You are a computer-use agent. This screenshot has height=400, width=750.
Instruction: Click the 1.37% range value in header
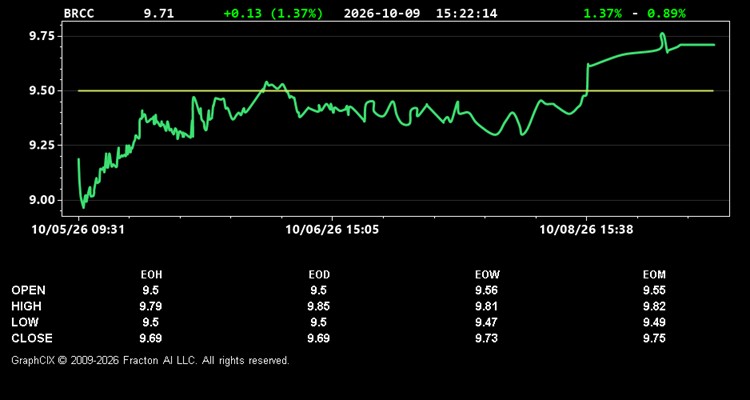(602, 13)
